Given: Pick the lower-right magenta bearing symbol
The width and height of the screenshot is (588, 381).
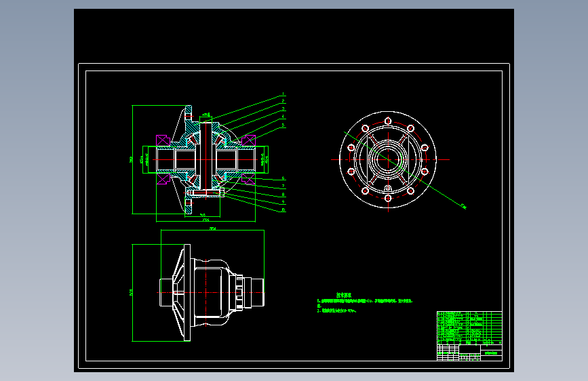Looking at the screenshot, I should [249, 178].
